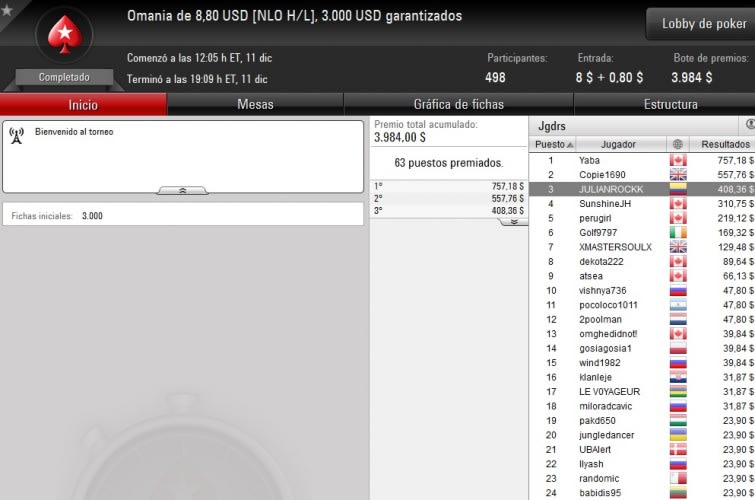Click UK flag next to Copie1690
This screenshot has height=500, width=755.
(678, 175)
